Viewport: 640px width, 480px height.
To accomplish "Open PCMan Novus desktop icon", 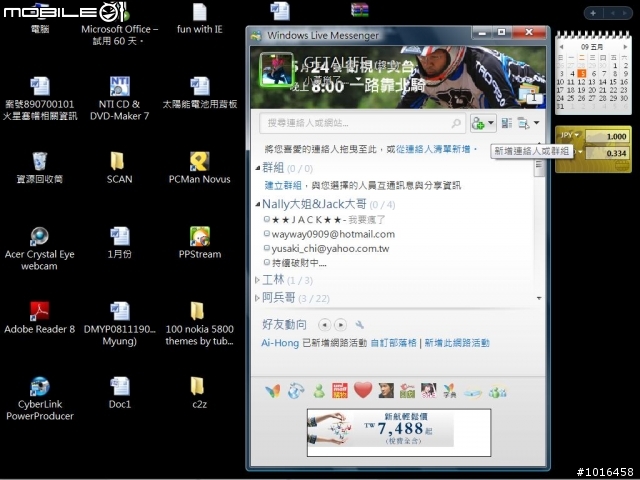I will pyautogui.click(x=200, y=167).
